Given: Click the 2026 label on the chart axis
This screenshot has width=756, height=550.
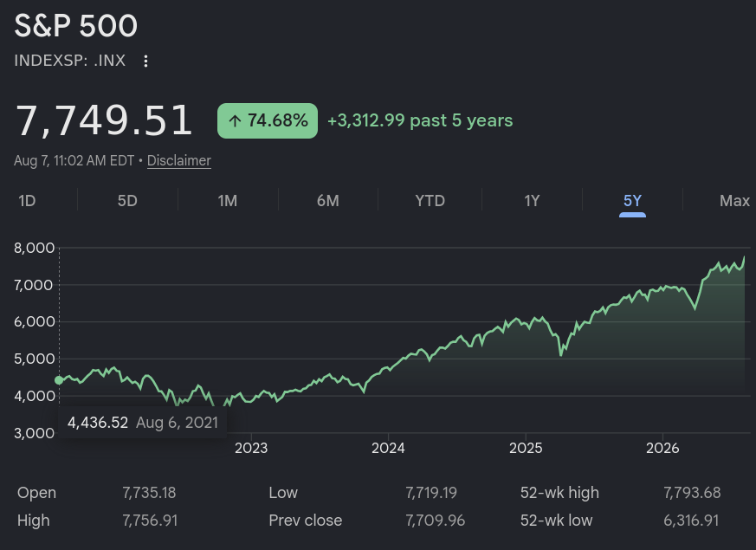Looking at the screenshot, I should (x=662, y=448).
